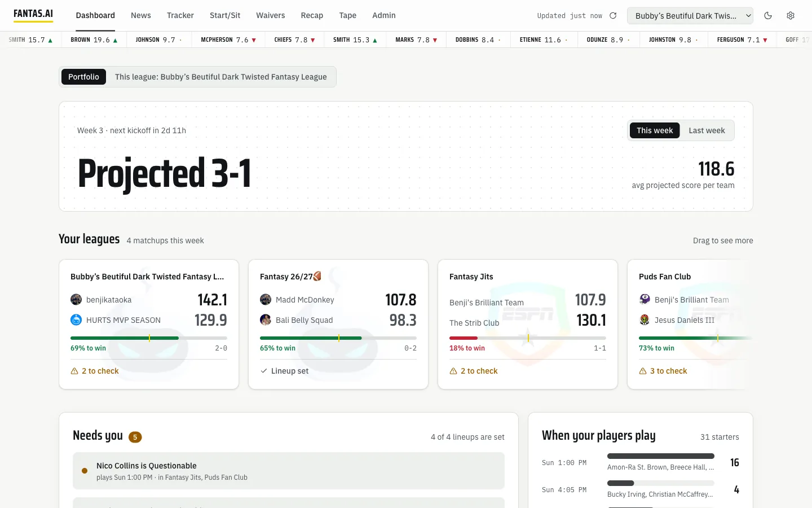The image size is (812, 508).
Task: Click HURTS MVP SEASON team avatar
Action: tap(76, 320)
